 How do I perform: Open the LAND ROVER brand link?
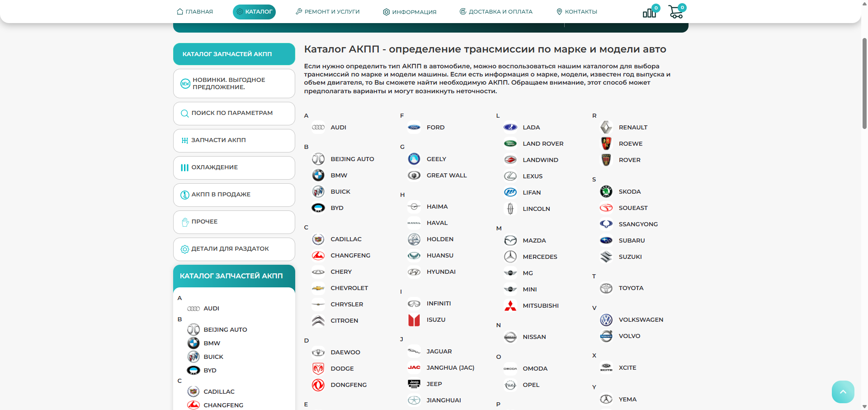coord(543,143)
